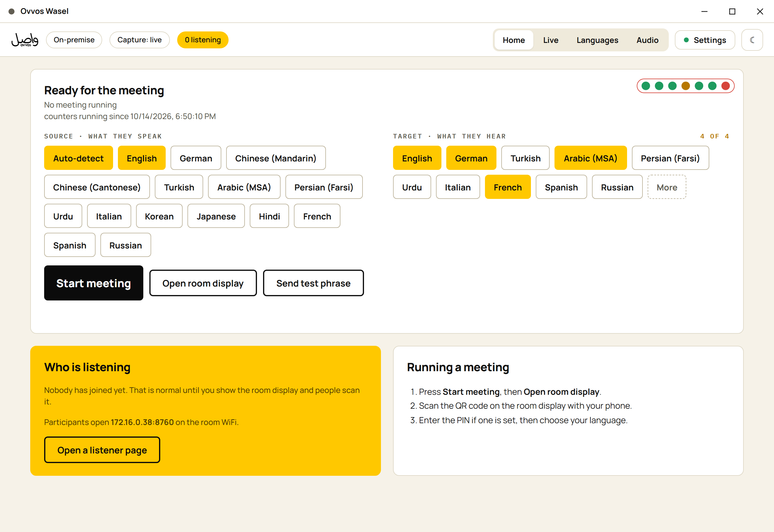Send test phrase
The height and width of the screenshot is (532, 774).
tap(313, 283)
